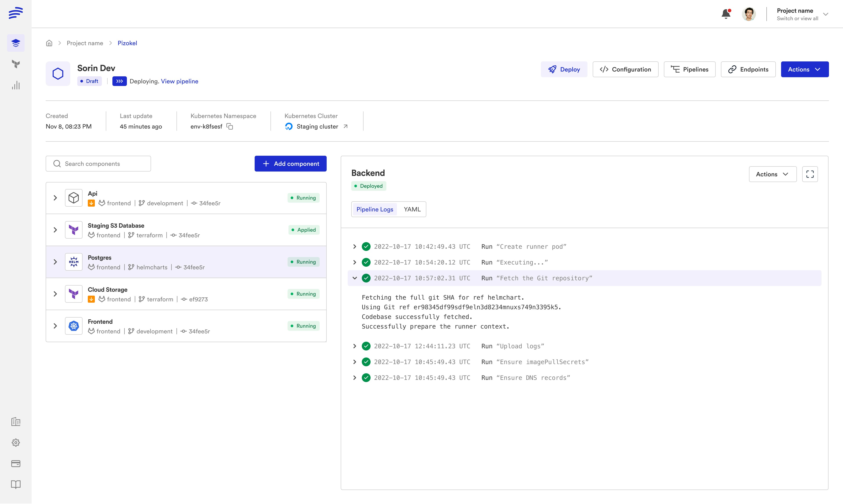Click the Git ref er98345df... log line
The width and height of the screenshot is (843, 504).
point(461,307)
